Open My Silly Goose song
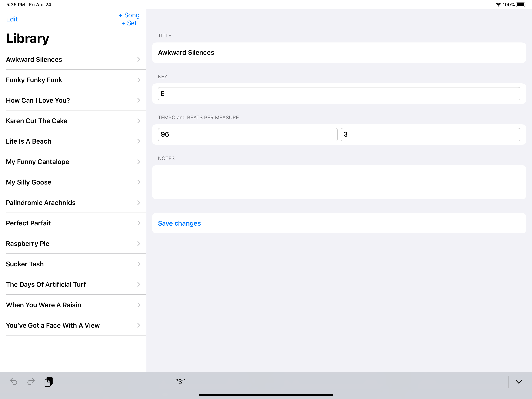Viewport: 532px width, 399px height. coord(29,182)
